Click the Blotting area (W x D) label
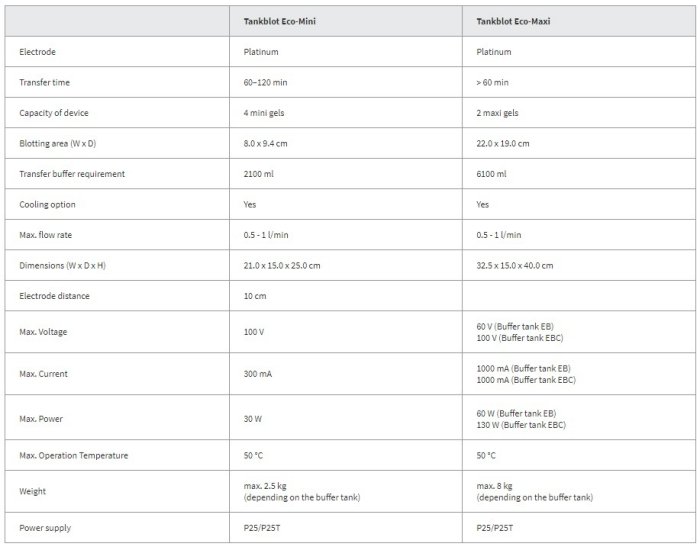The image size is (700, 550). [x=58, y=143]
